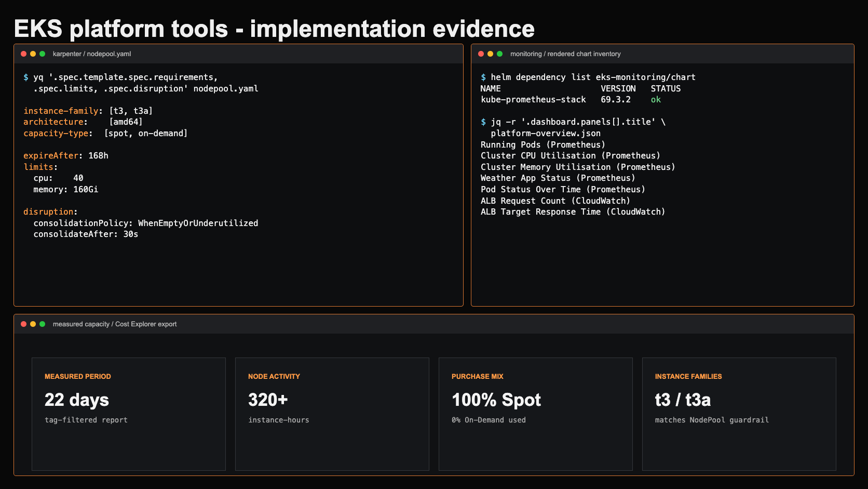868x489 pixels.
Task: Click the 'karpenter / nodepool.yaml' window title
Action: 92,54
